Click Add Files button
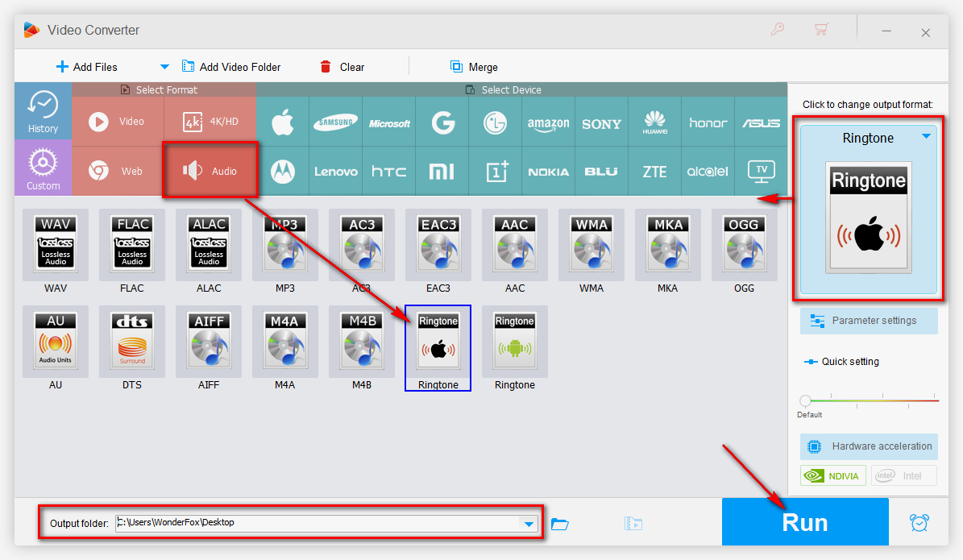 (x=86, y=67)
